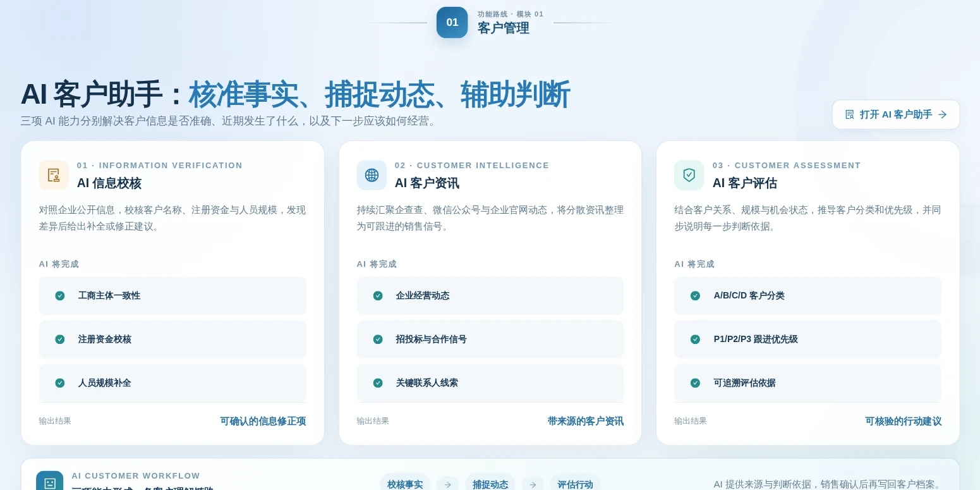
Task: Click the 03 · CUSTOMER ASSESSMENT label
Action: click(787, 166)
